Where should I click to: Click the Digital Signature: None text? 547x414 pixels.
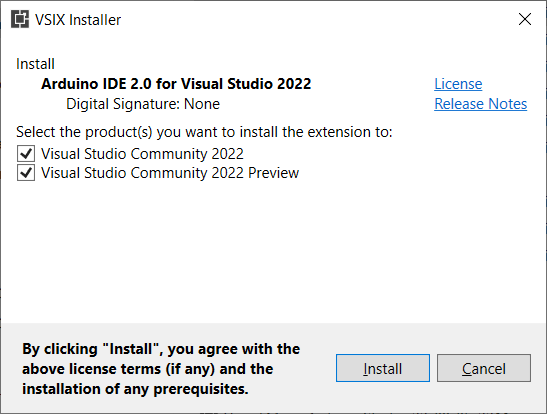pos(143,104)
